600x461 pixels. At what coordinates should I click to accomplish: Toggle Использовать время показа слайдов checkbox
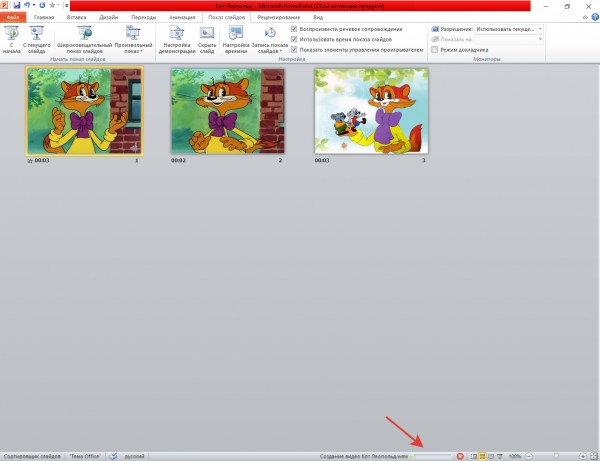(294, 39)
